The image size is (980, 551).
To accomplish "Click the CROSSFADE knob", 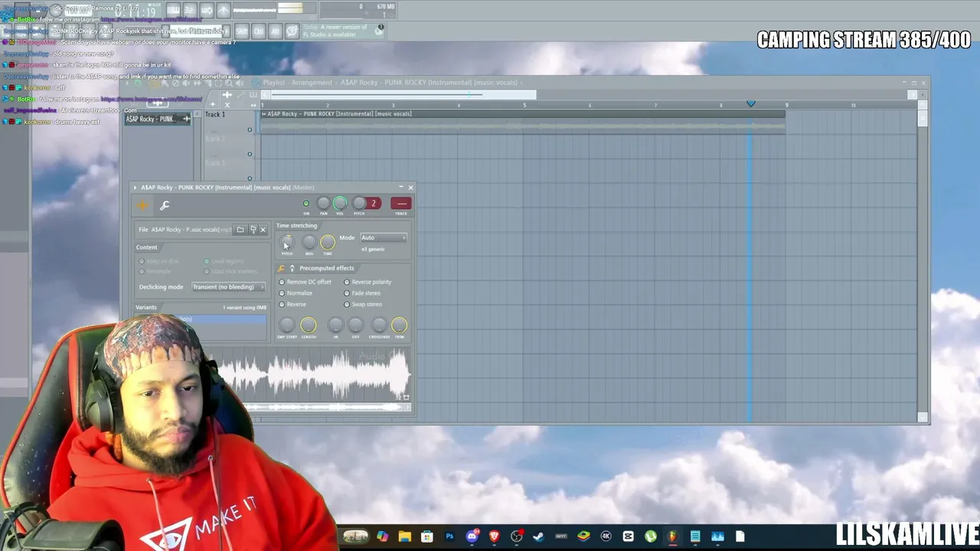I will tap(379, 325).
